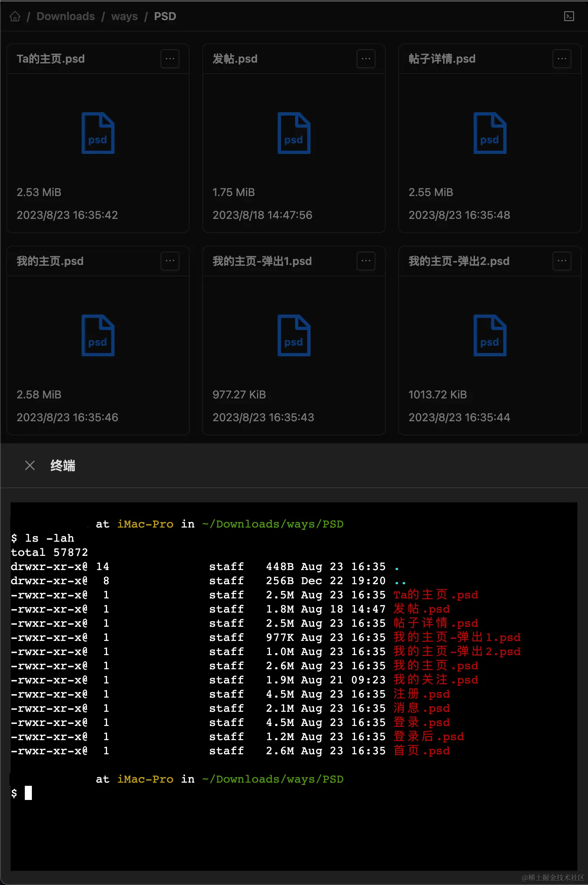Open the PSD file icon for 我的主页.psd
Screen dimensions: 588x885
98,335
